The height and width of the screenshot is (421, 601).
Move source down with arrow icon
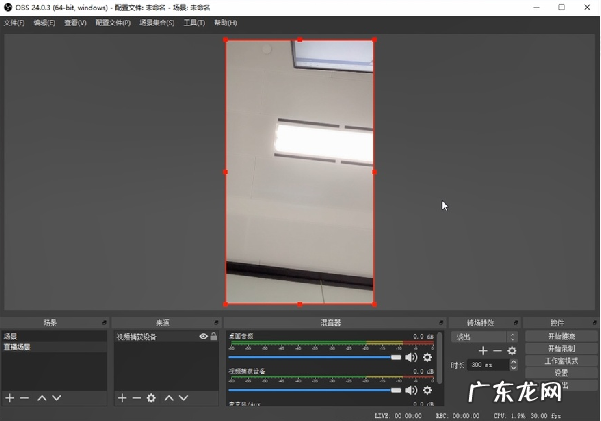[x=184, y=398]
